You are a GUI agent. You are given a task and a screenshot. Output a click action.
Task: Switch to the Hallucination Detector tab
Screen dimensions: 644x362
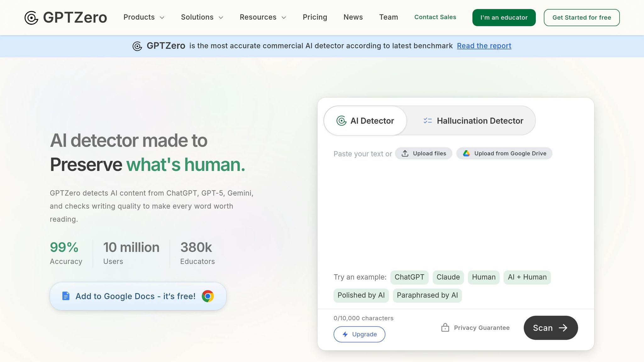(479, 121)
